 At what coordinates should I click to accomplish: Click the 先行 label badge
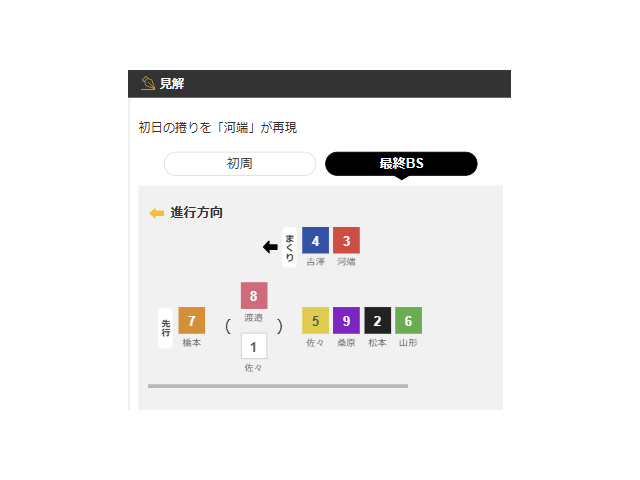[x=165, y=328]
